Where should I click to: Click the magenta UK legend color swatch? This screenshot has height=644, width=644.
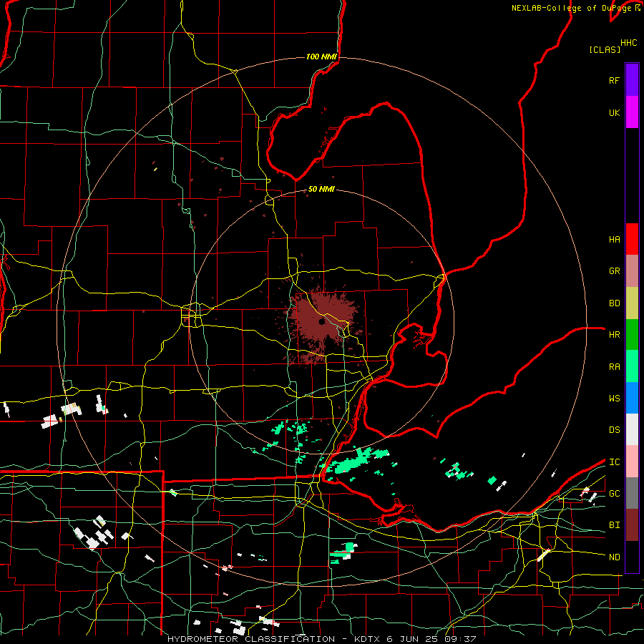coord(632,112)
